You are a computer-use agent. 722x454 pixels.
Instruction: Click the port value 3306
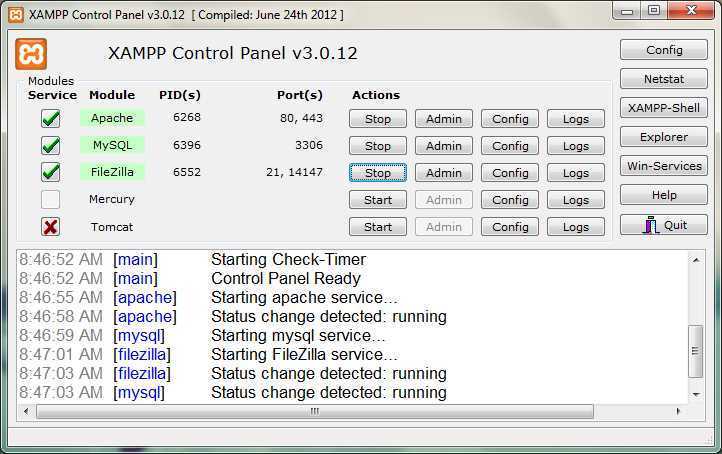pos(309,145)
